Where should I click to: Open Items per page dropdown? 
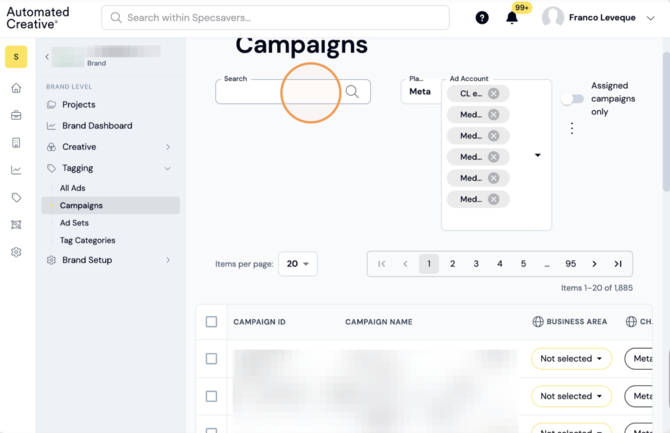298,264
